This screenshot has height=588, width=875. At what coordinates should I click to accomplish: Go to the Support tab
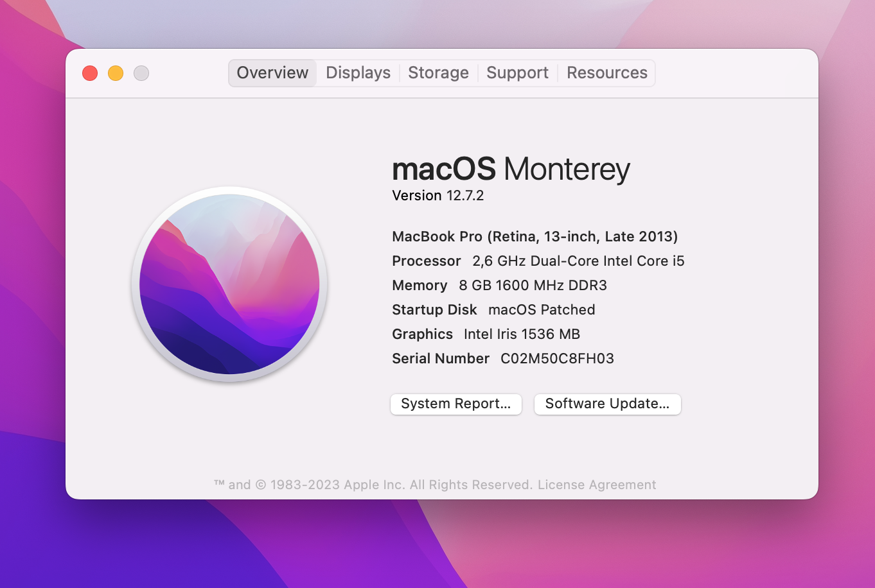(x=517, y=73)
